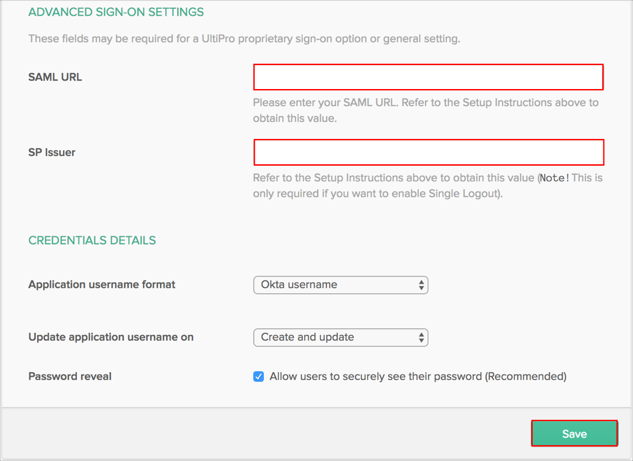This screenshot has width=633, height=461.
Task: Click the SAML URL input field
Action: coord(428,77)
